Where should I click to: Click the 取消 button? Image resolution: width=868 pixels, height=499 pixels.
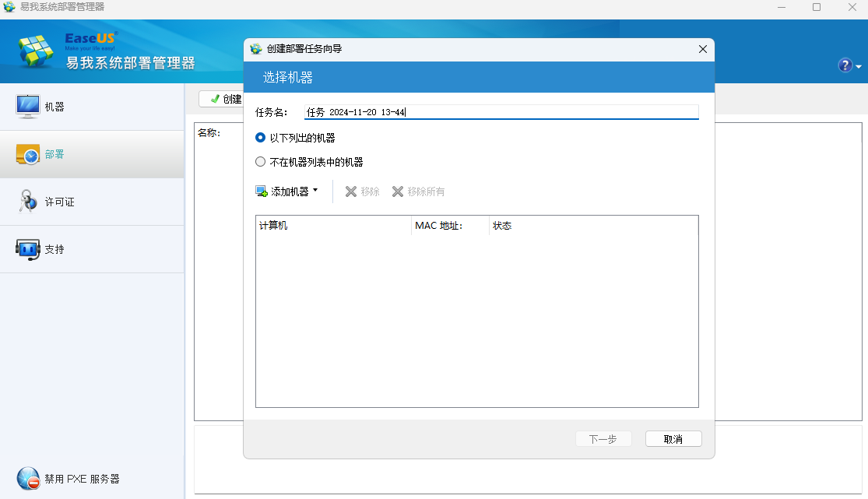coord(673,439)
